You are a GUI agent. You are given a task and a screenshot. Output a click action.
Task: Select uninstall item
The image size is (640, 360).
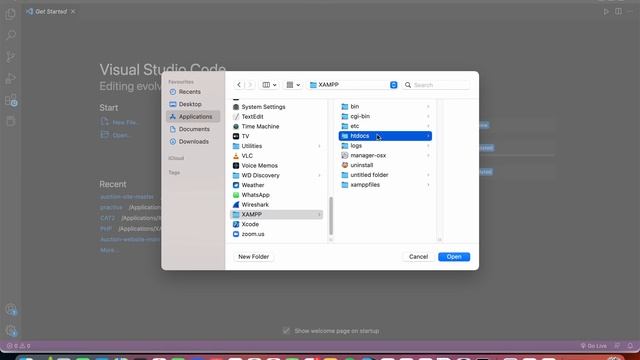[x=385, y=165]
